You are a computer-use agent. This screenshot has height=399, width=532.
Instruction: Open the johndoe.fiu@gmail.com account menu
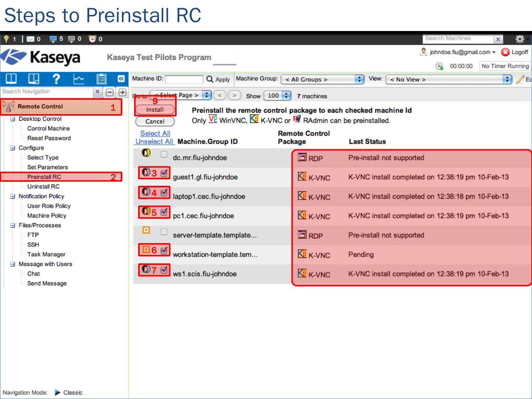pyautogui.click(x=462, y=52)
